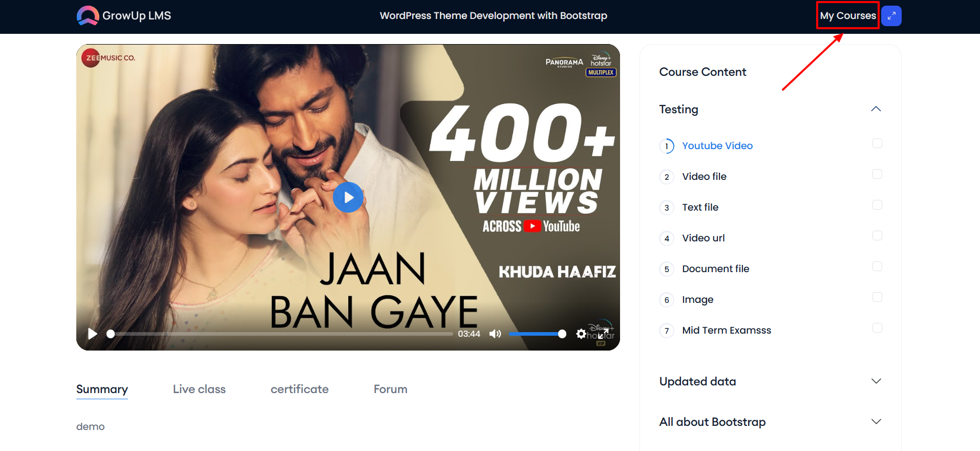Collapse the Testing section chevron
Screen dimensions: 980x451
[x=876, y=109]
